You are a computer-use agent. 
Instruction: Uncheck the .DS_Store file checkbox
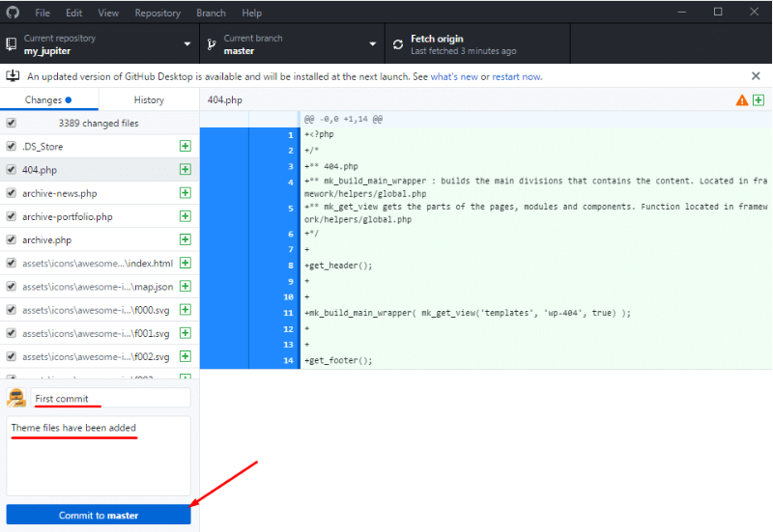click(x=11, y=146)
